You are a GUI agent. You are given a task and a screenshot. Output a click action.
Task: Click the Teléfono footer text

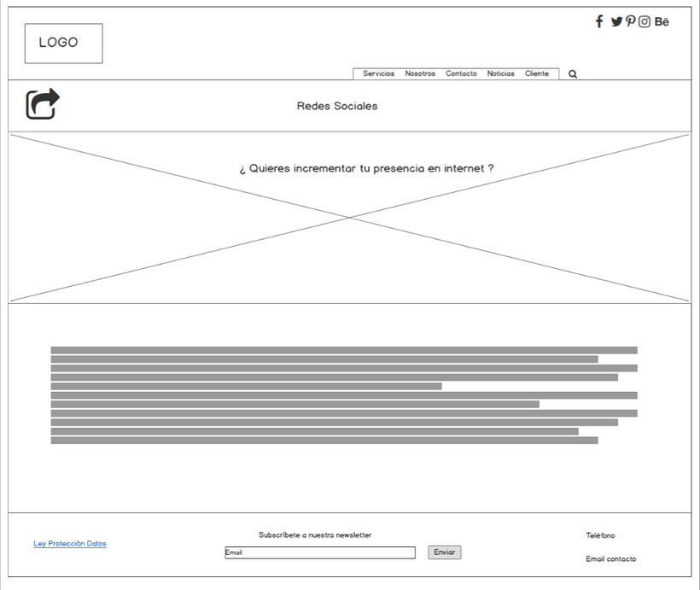click(x=600, y=535)
